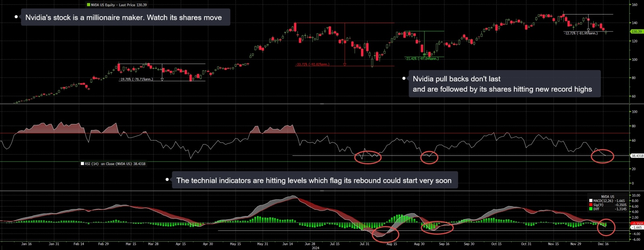
Task: Click the 10.00 MACD axis label
Action: point(636,196)
